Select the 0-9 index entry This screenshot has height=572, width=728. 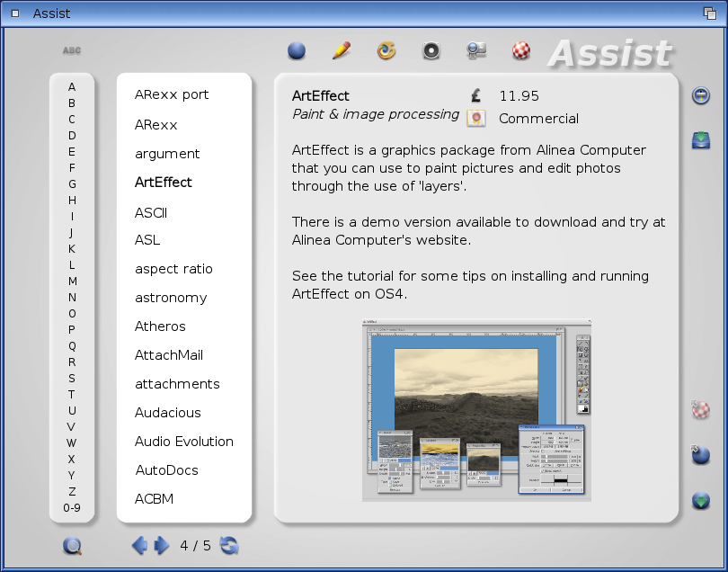point(72,508)
